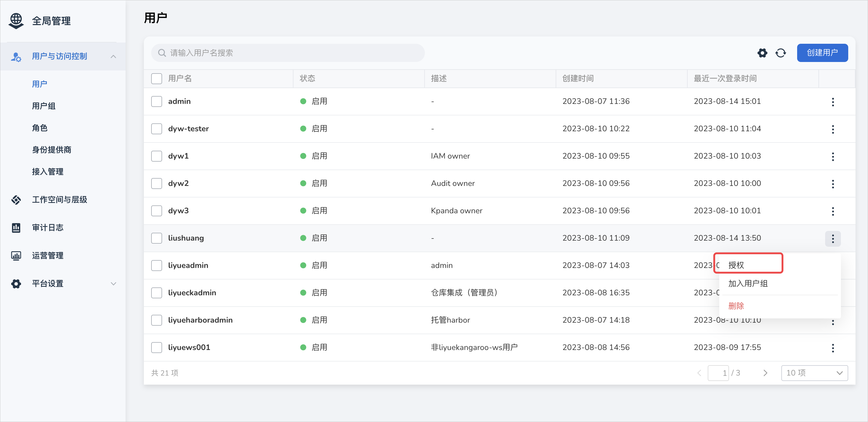The width and height of the screenshot is (868, 422).
Task: Toggle more actions for liushuang row
Action: click(x=833, y=238)
